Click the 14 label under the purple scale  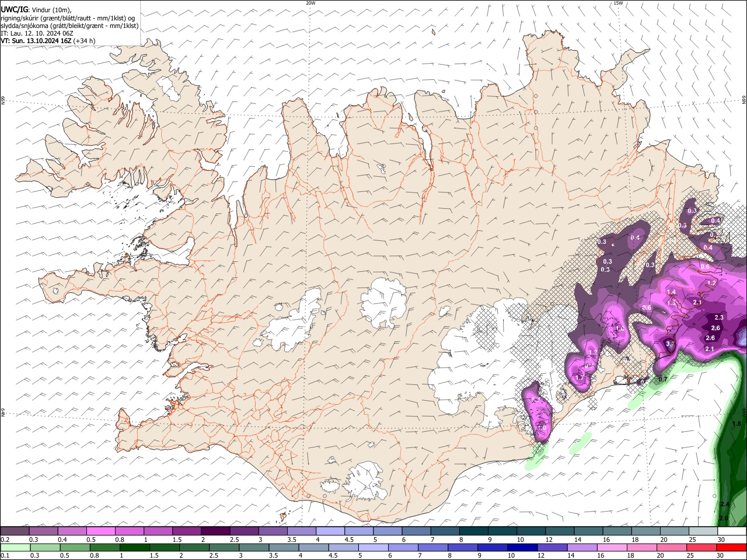(578, 540)
